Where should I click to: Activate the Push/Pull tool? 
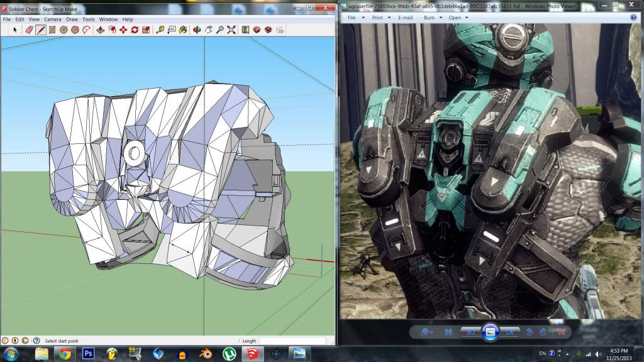click(100, 30)
